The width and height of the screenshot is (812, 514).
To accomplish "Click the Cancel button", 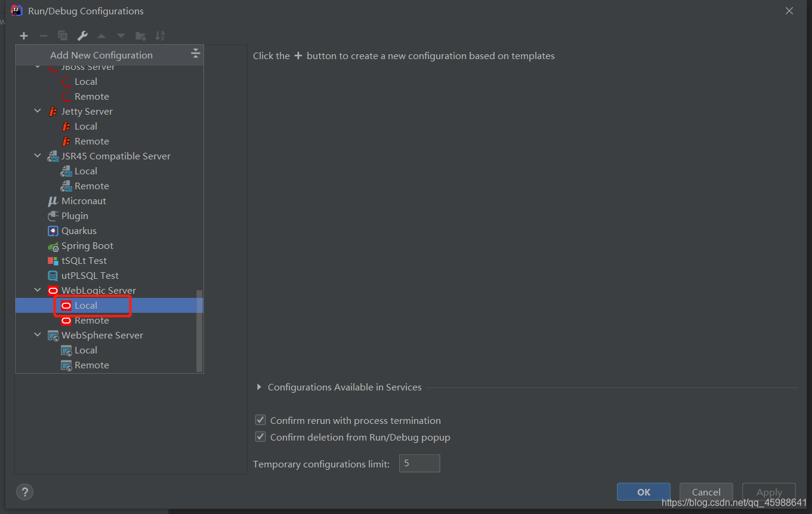I will coord(706,492).
